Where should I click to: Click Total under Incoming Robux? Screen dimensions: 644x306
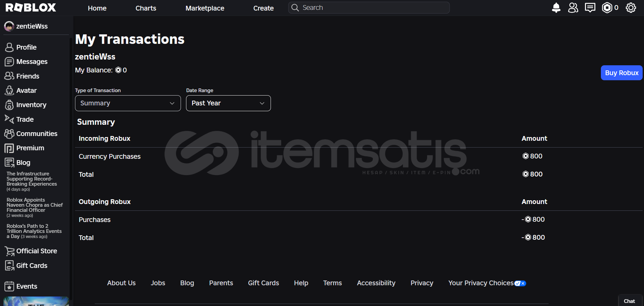click(86, 174)
